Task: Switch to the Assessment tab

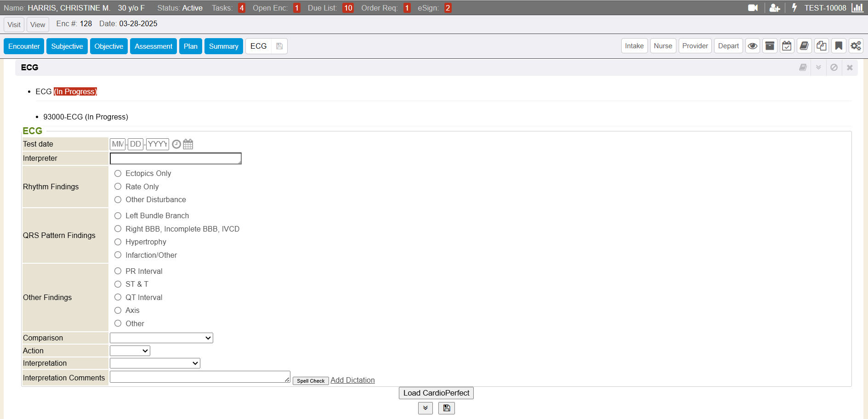Action: pos(153,46)
